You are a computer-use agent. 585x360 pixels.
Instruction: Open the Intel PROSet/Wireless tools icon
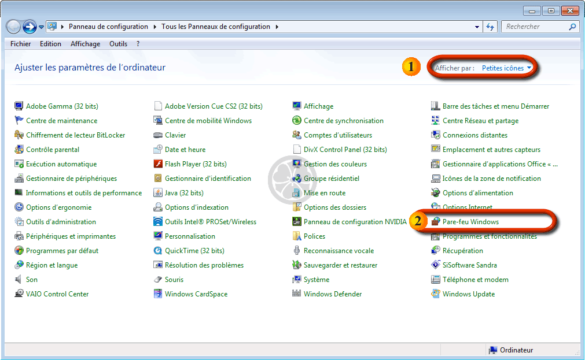(x=158, y=222)
